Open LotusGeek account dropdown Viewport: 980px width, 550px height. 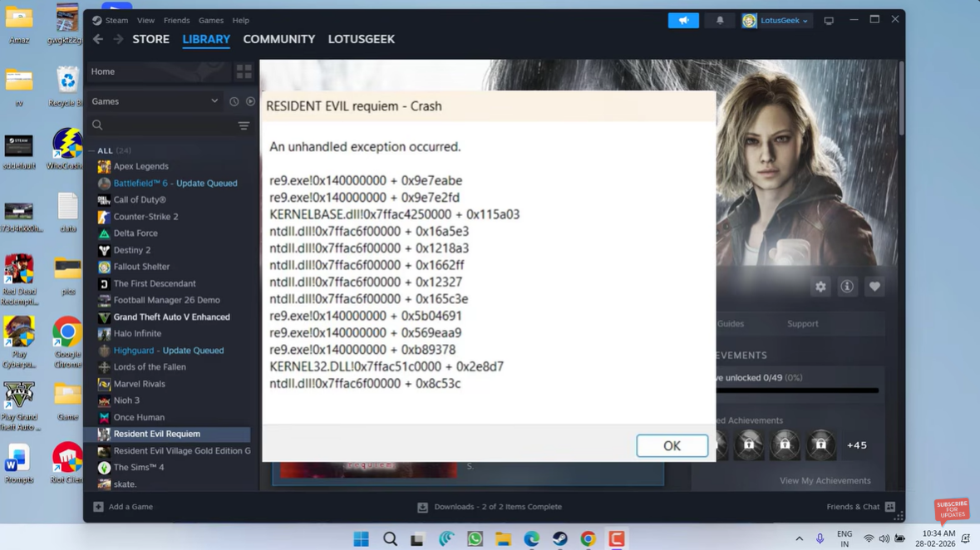point(776,21)
